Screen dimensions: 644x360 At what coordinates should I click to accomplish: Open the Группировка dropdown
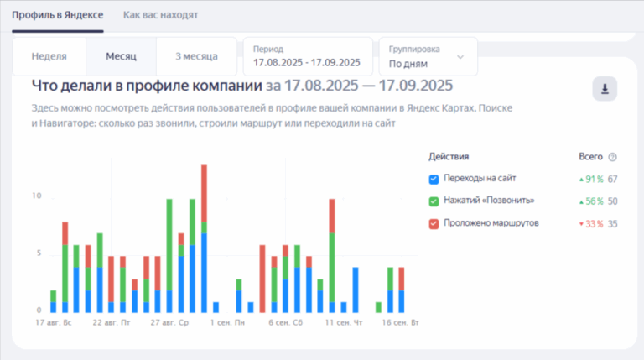(428, 57)
